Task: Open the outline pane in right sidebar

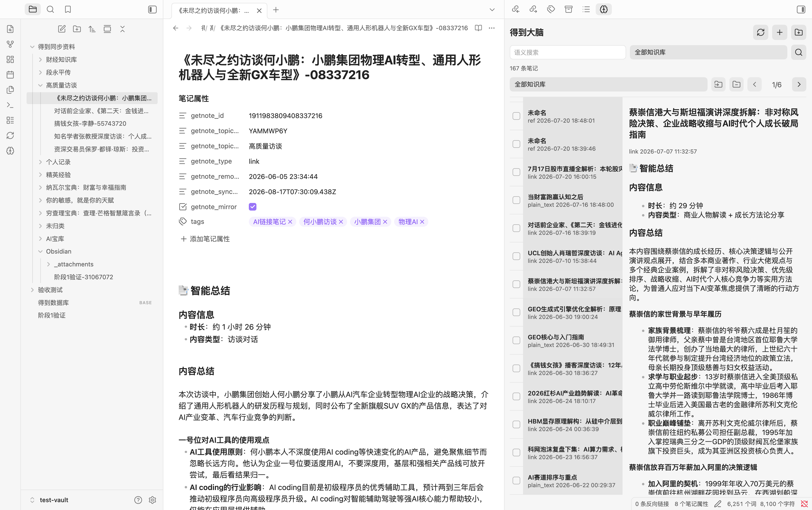Action: (586, 10)
